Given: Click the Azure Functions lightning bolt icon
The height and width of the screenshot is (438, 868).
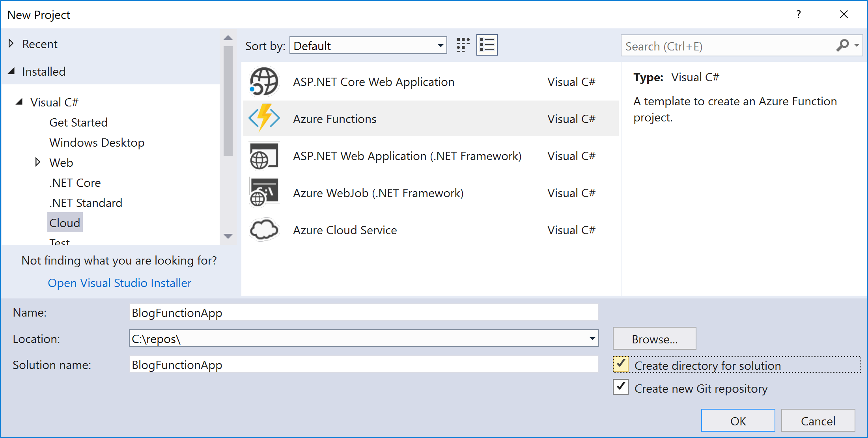Looking at the screenshot, I should pyautogui.click(x=264, y=118).
